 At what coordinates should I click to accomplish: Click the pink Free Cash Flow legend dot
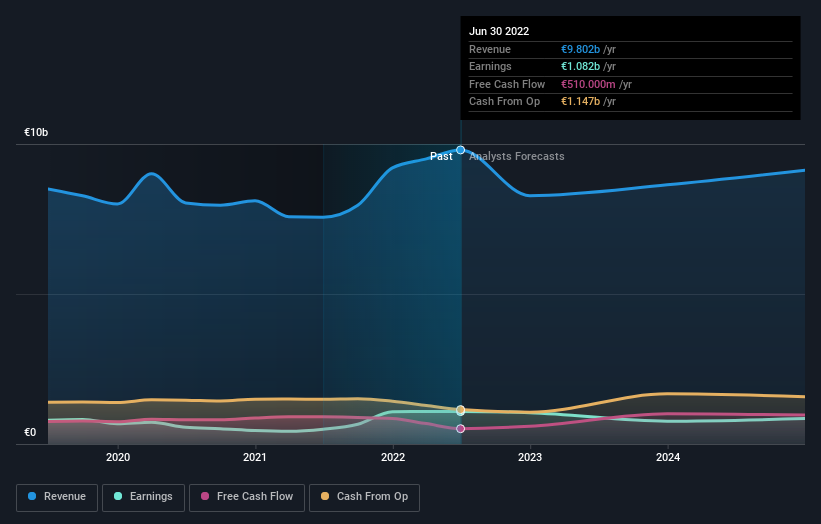point(205,496)
